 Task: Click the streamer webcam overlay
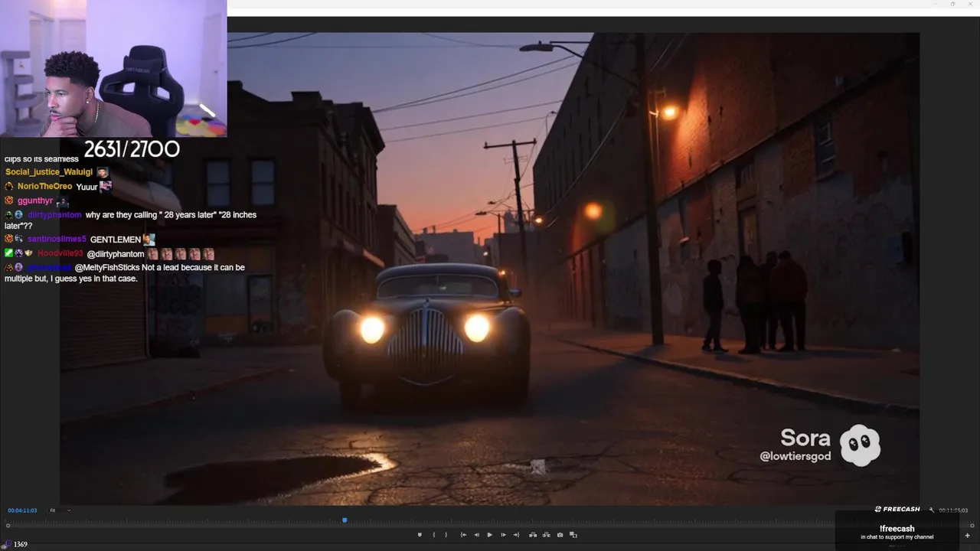tap(113, 68)
